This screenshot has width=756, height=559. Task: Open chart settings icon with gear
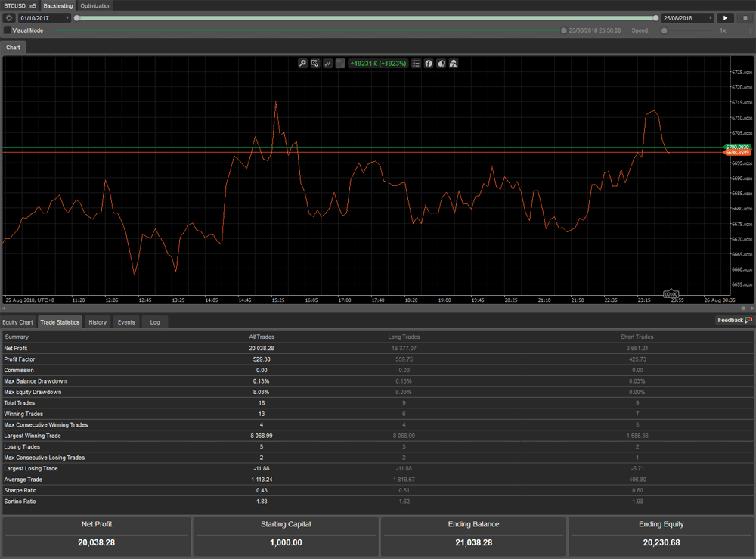(314, 64)
